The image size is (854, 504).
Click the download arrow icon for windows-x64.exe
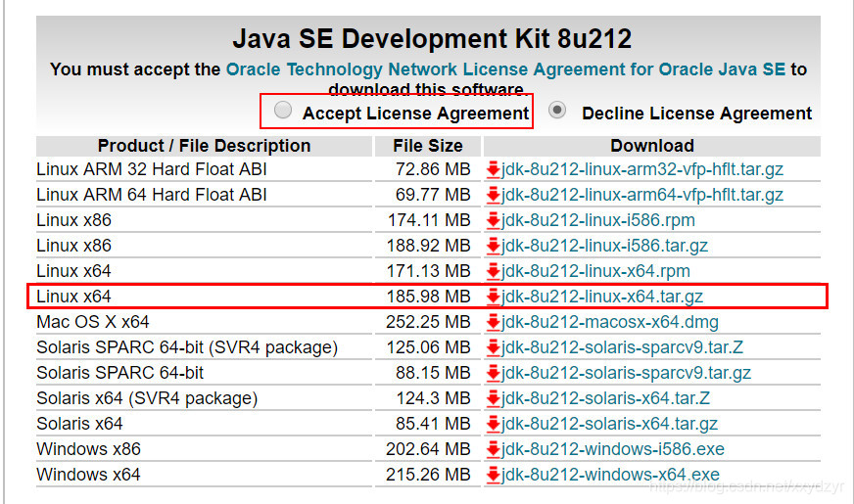(494, 476)
